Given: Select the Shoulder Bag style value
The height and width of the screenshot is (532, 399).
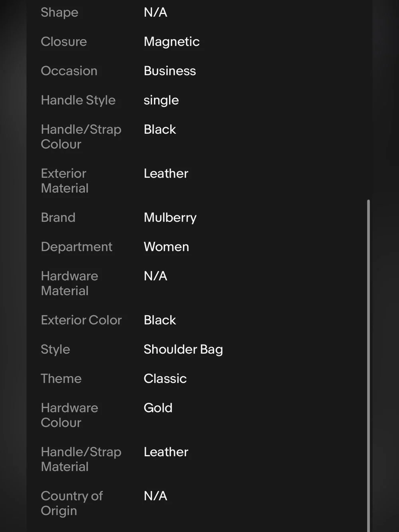Looking at the screenshot, I should (x=183, y=350).
